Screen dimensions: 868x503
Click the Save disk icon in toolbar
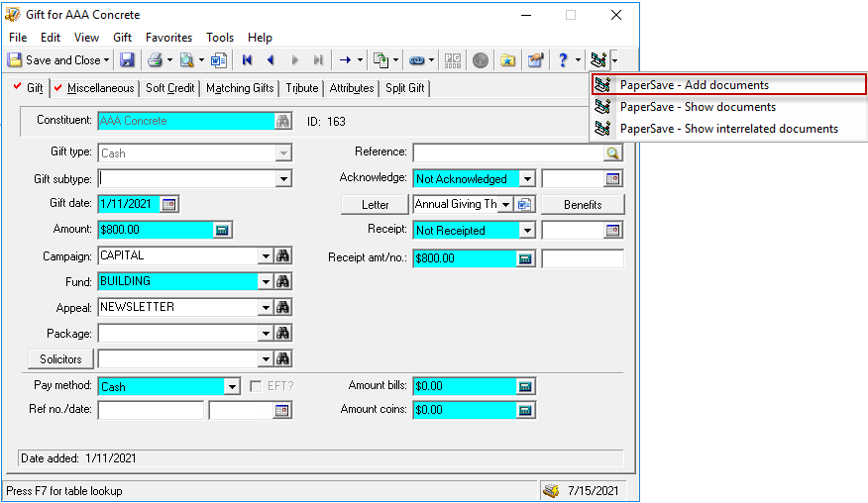tap(127, 60)
